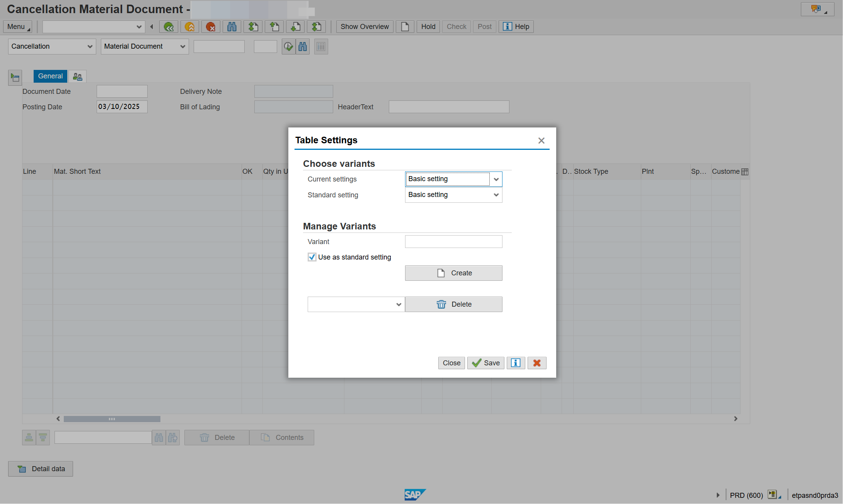Viewport: 843px width, 504px height.
Task: Click the Find binoculars icon in top toolbar
Action: pyautogui.click(x=232, y=27)
